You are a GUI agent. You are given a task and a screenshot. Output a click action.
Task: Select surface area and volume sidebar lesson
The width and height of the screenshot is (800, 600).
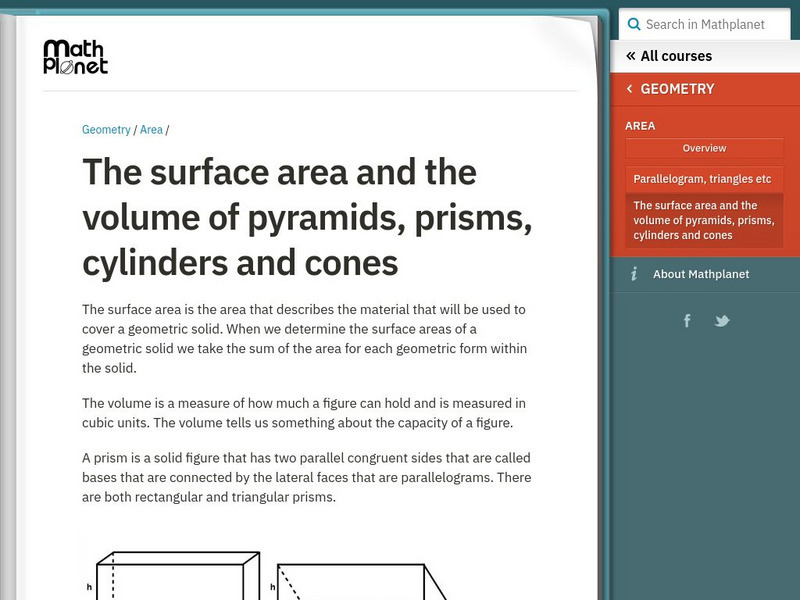coord(704,220)
